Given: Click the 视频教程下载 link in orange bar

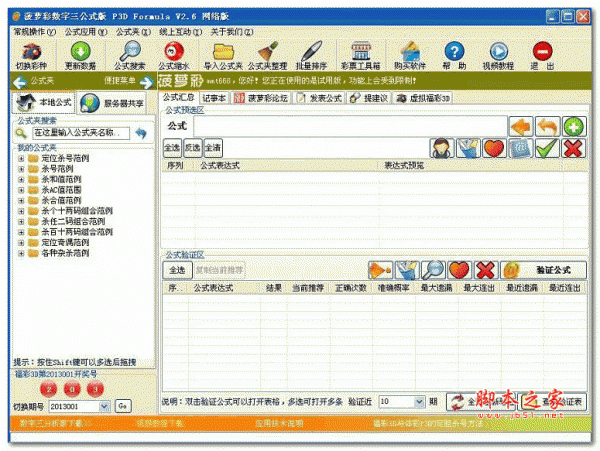Looking at the screenshot, I should 160,423.
